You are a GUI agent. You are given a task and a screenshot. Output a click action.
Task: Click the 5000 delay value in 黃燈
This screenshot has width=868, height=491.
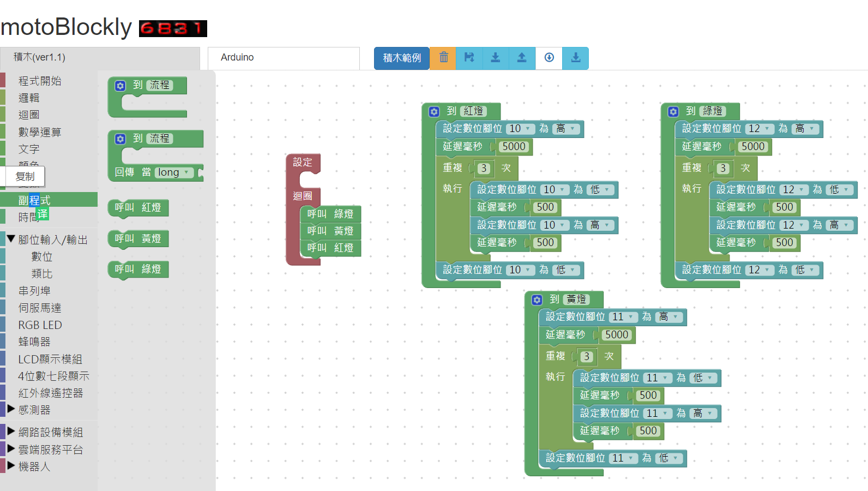click(x=617, y=335)
